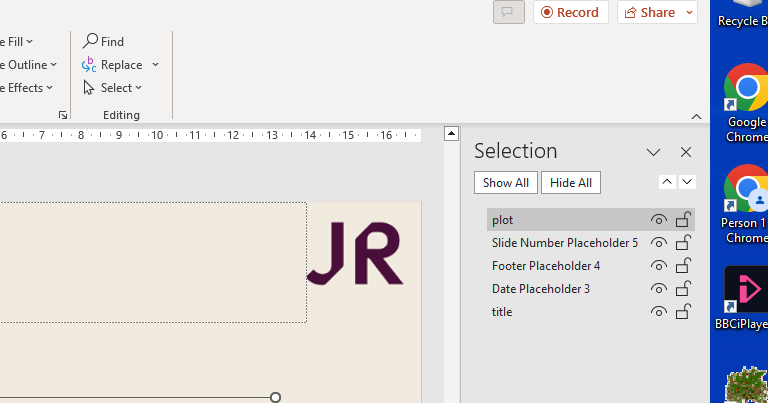Collapse the ribbon with the caret
The width and height of the screenshot is (768, 403).
[x=697, y=116]
